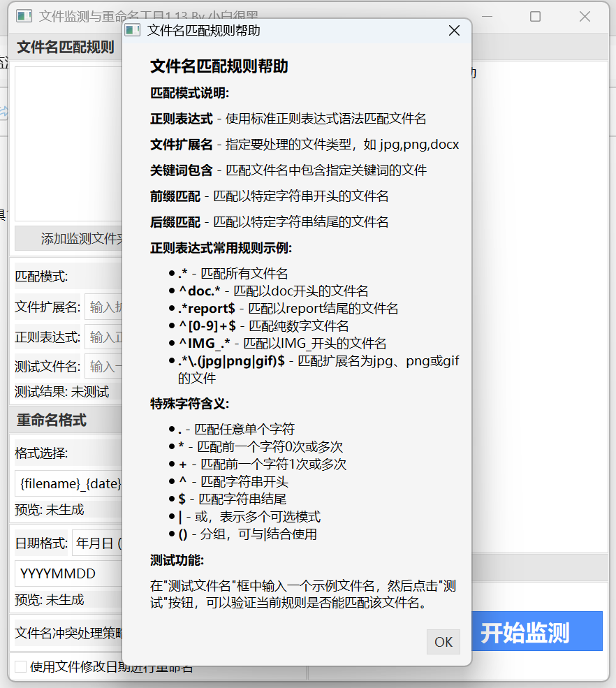Click the 文件名冲突处理策略 label
The height and width of the screenshot is (688, 616).
point(69,633)
